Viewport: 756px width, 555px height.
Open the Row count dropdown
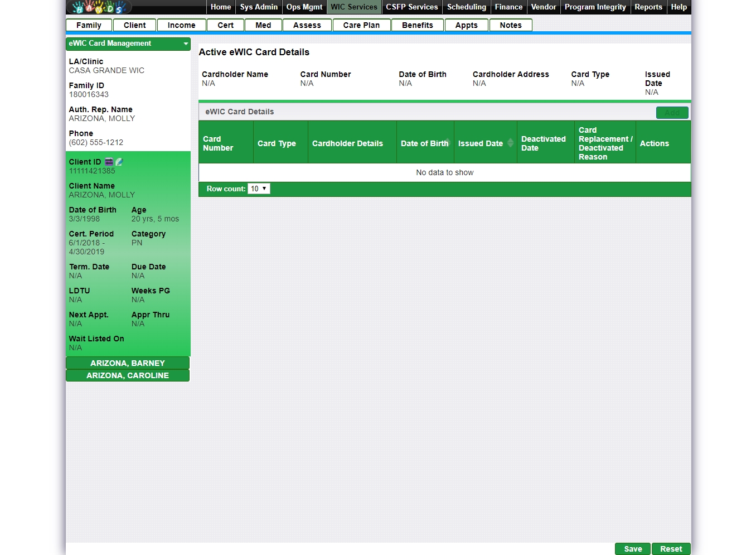pos(259,189)
